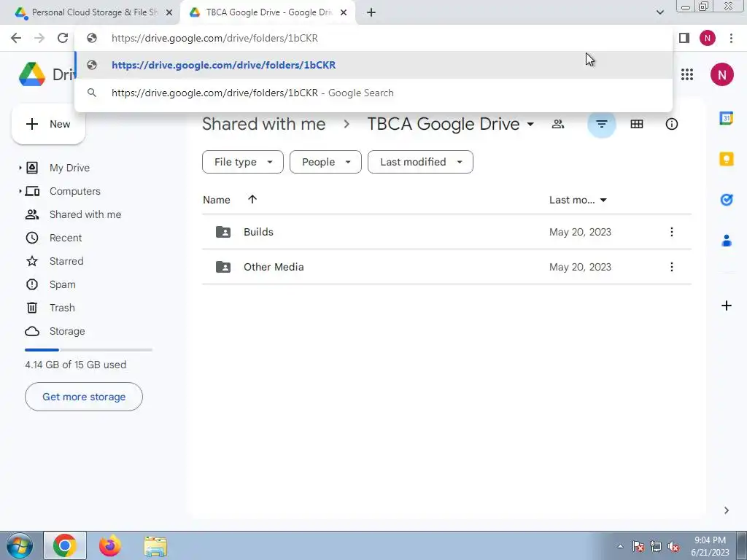The height and width of the screenshot is (560, 747).
Task: Show hidden tray icons arrow
Action: (620, 547)
